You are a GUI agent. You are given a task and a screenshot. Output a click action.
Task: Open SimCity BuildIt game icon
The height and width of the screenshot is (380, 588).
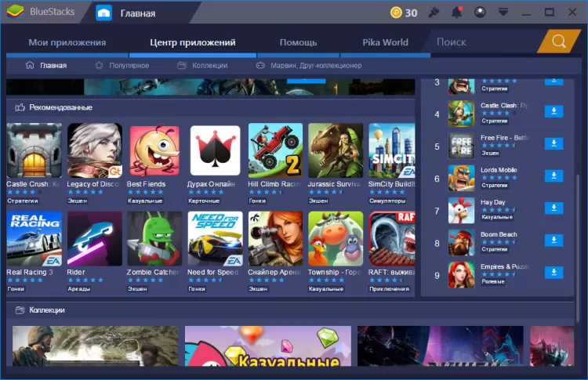click(x=392, y=150)
